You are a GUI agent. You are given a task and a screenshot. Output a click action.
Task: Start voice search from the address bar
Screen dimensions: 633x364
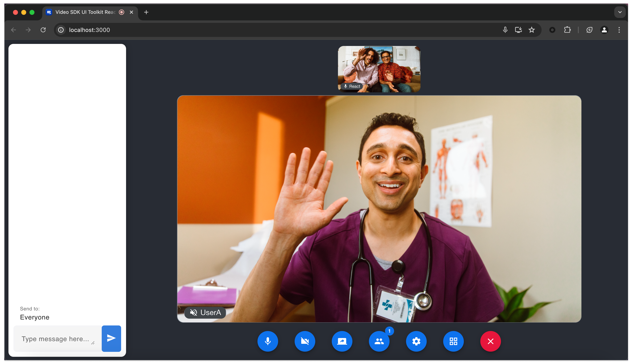click(x=505, y=30)
